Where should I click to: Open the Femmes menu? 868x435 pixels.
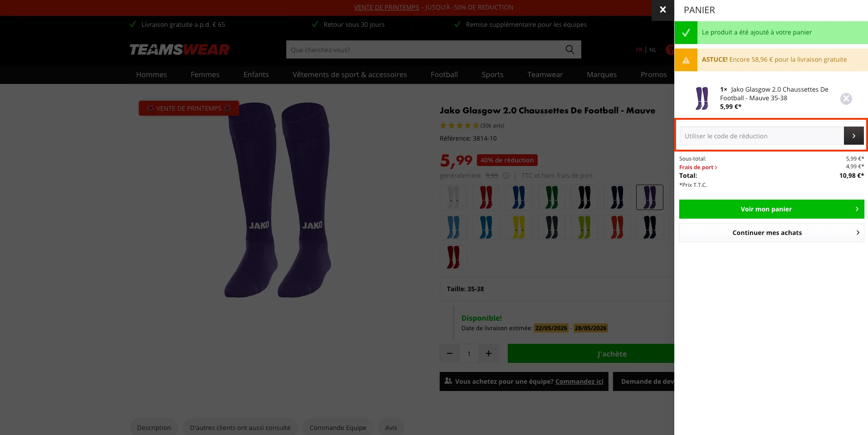pos(205,74)
